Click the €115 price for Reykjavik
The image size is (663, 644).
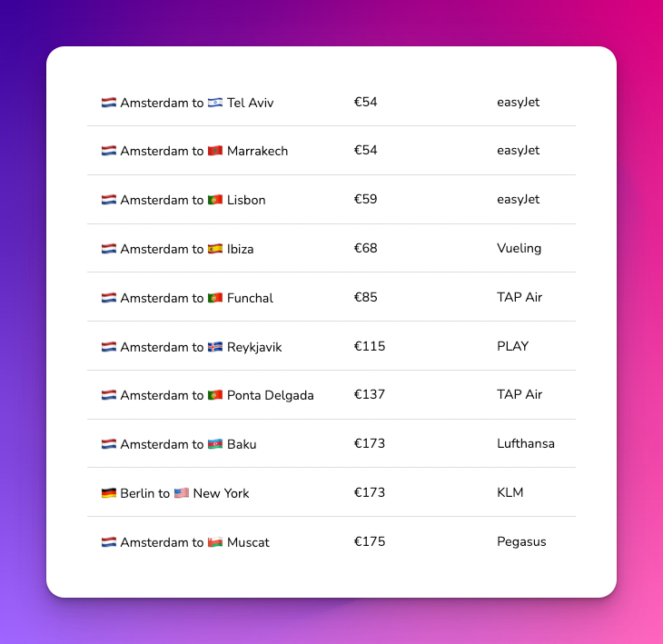(x=370, y=346)
